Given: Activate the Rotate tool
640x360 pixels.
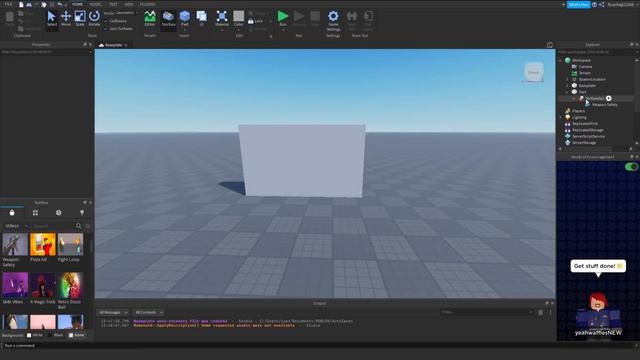Looking at the screenshot, I should tap(94, 19).
